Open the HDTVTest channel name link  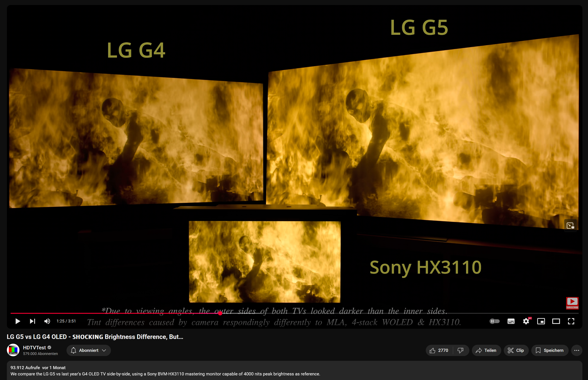[x=34, y=347]
